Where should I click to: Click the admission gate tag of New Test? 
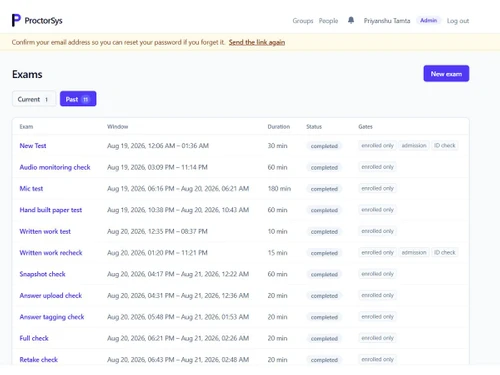414,146
